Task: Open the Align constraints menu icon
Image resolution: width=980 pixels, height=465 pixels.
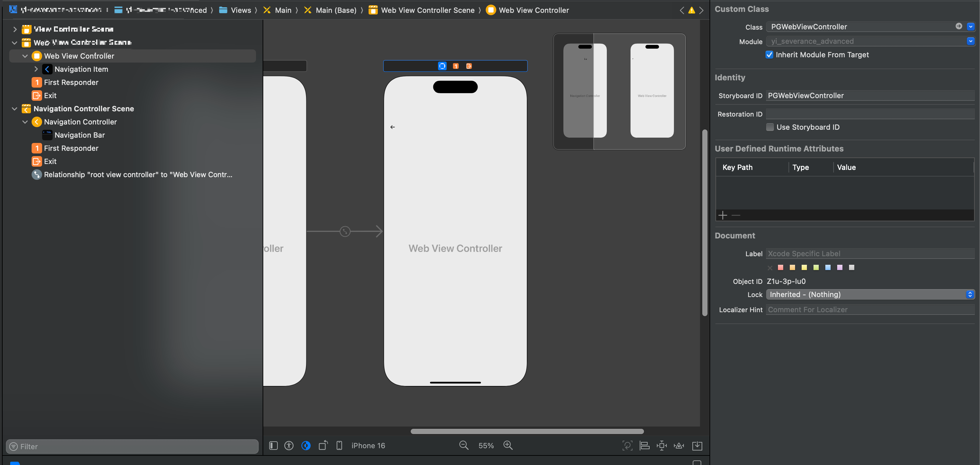Action: click(644, 446)
